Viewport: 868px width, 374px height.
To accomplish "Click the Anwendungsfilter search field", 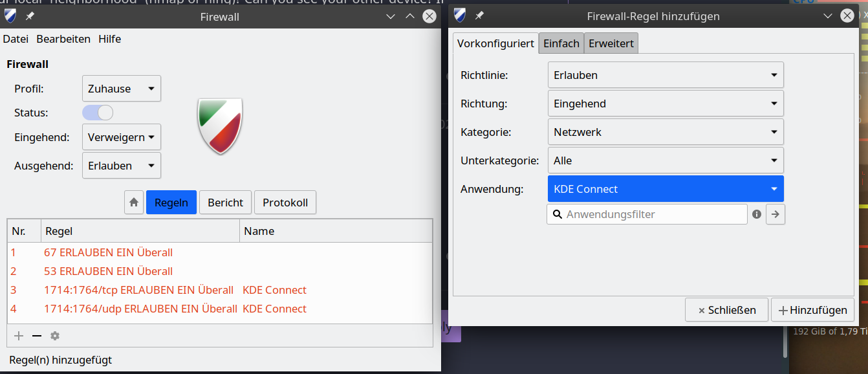I will (647, 214).
